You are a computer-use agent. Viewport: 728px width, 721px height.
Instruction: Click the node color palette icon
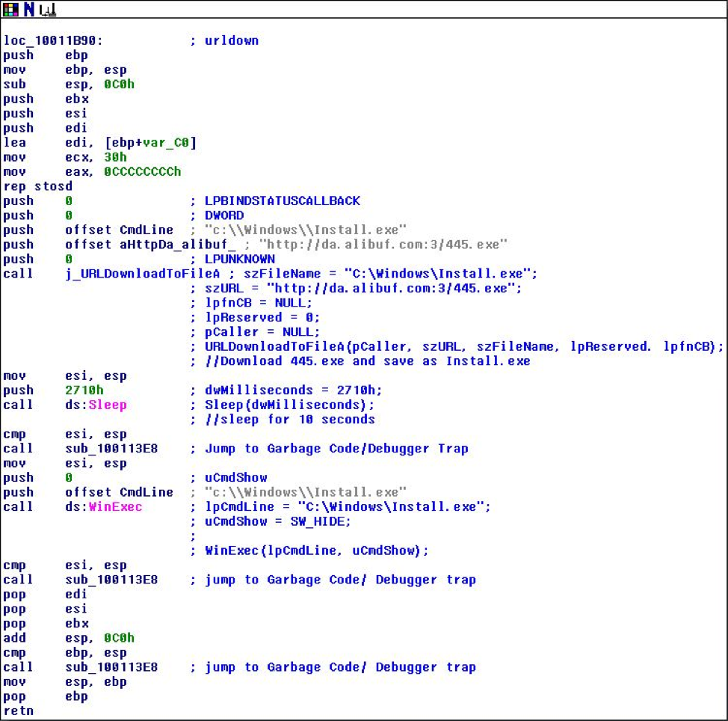10,9
